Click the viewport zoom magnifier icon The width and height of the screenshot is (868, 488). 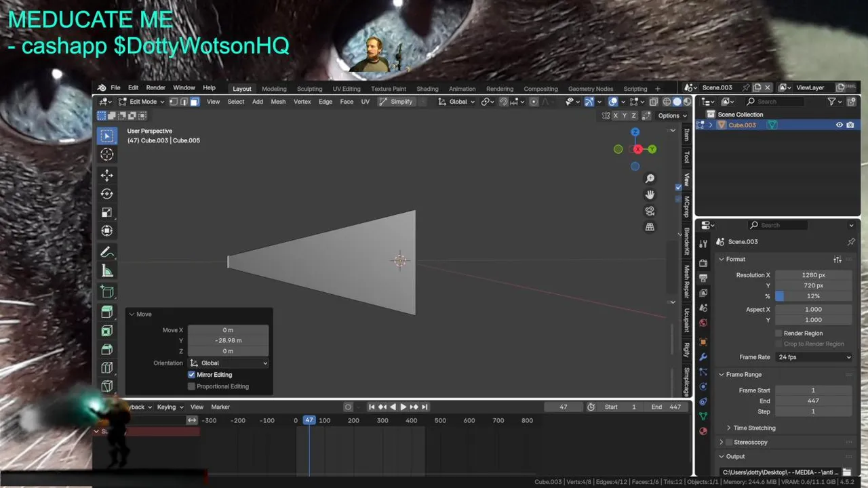(650, 178)
